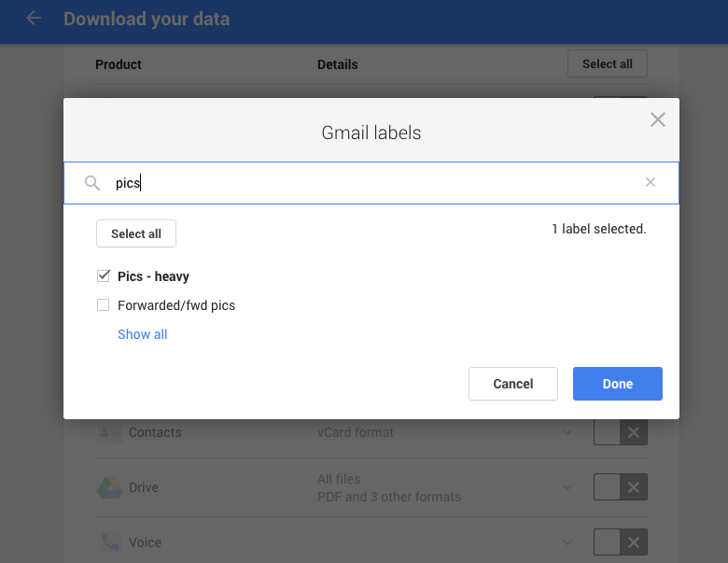
Task: Toggle the Voice export switch
Action: coord(620,542)
